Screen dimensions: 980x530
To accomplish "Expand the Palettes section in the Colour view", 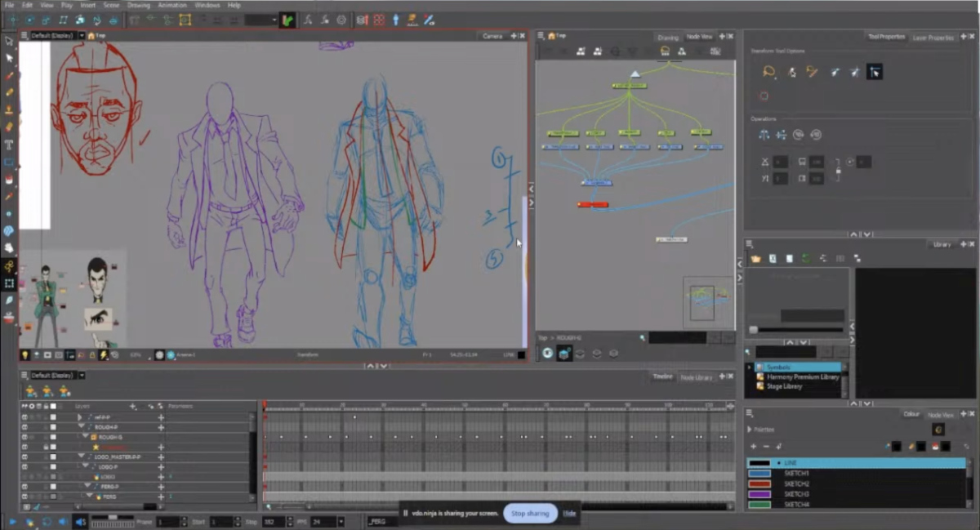I will 750,430.
